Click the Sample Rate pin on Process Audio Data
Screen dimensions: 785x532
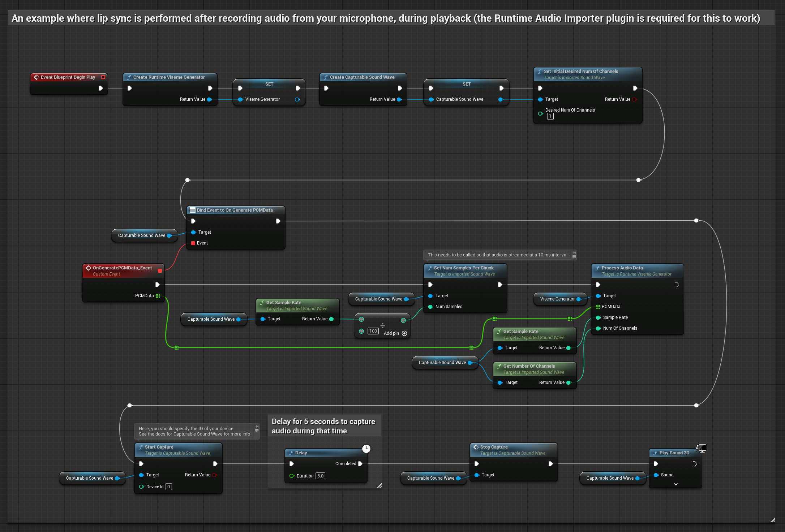pos(598,317)
